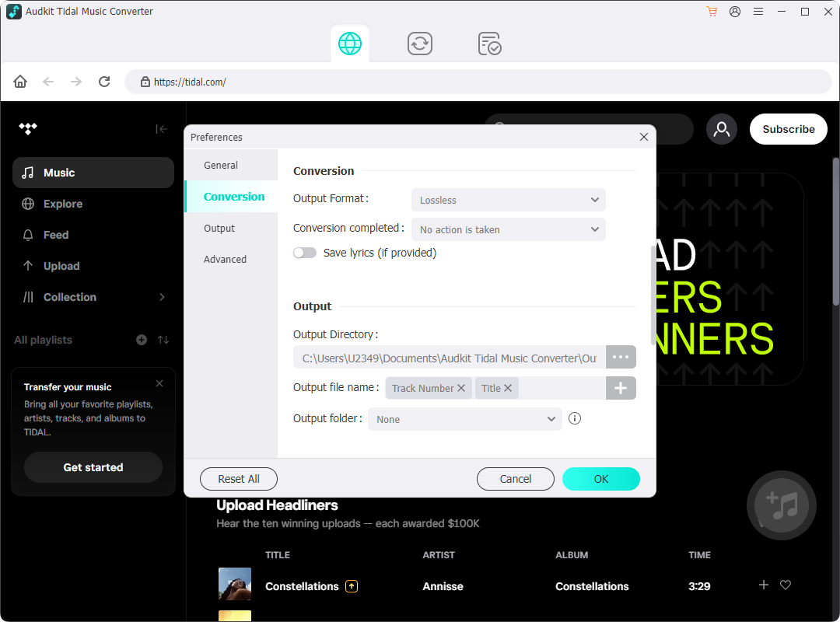
Task: Click the TIDAL page vertical scrollbar
Action: (835, 232)
